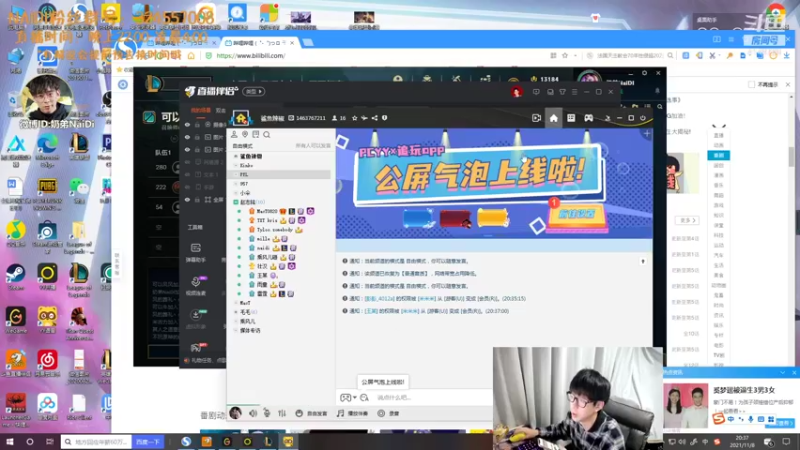Select highlighted blue item in bilibili side menu

coord(718,155)
